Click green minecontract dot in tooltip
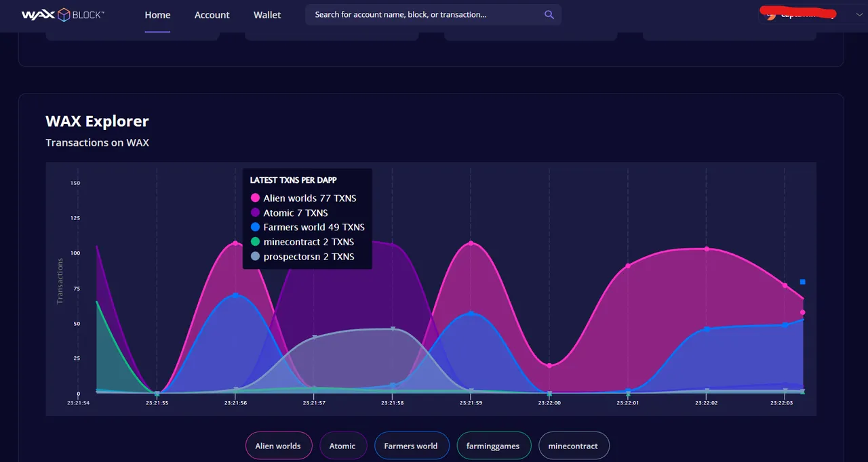This screenshot has height=462, width=868. coord(255,242)
